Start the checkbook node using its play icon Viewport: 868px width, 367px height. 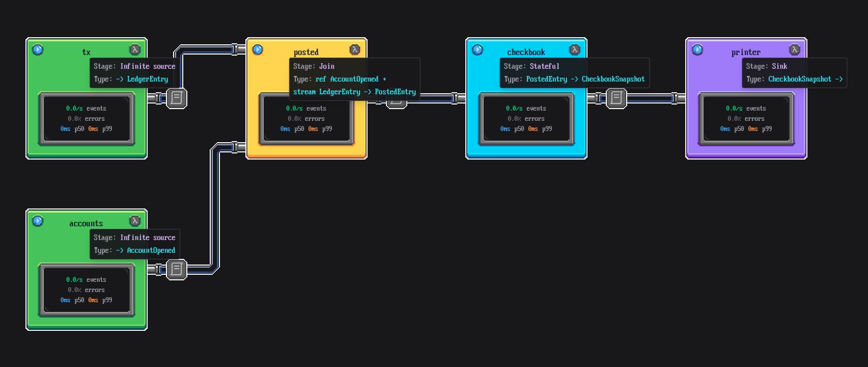478,49
